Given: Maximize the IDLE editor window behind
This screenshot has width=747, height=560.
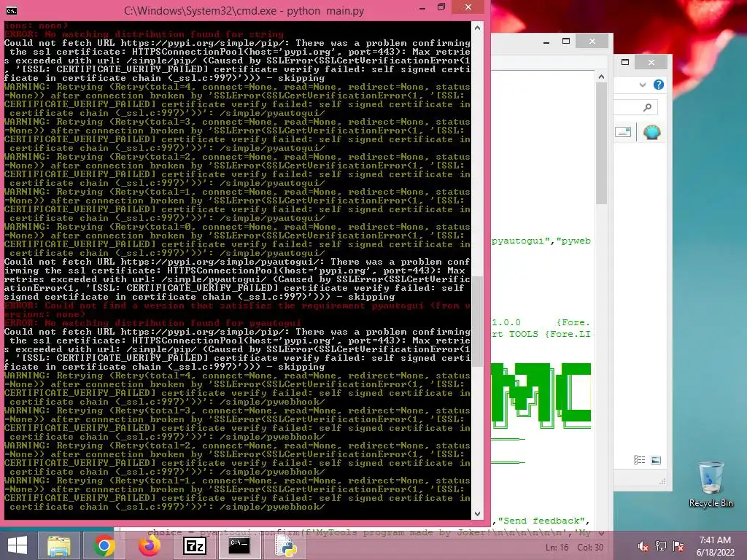Looking at the screenshot, I should click(566, 41).
